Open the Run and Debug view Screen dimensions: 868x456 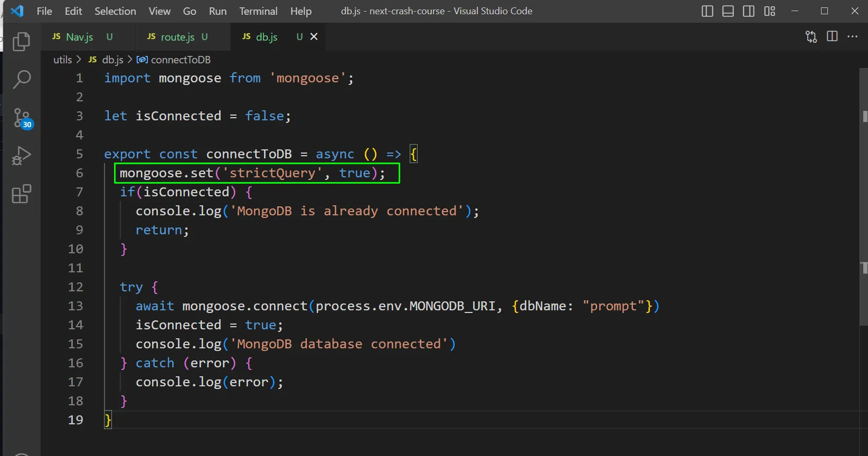click(x=21, y=156)
